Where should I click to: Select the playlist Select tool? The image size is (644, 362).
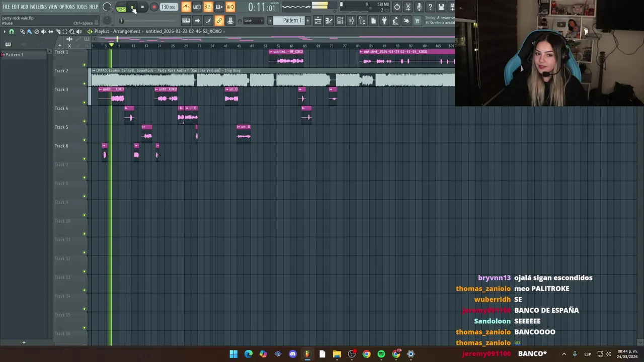coord(65,31)
